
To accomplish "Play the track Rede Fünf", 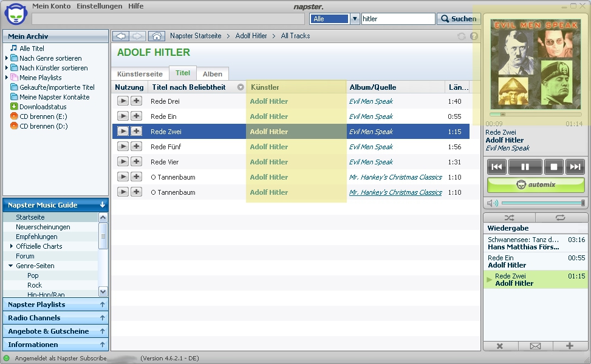I will tap(123, 146).
